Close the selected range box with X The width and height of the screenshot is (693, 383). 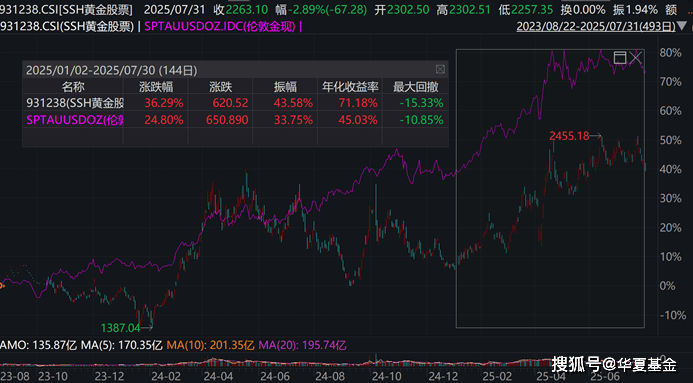(x=636, y=57)
